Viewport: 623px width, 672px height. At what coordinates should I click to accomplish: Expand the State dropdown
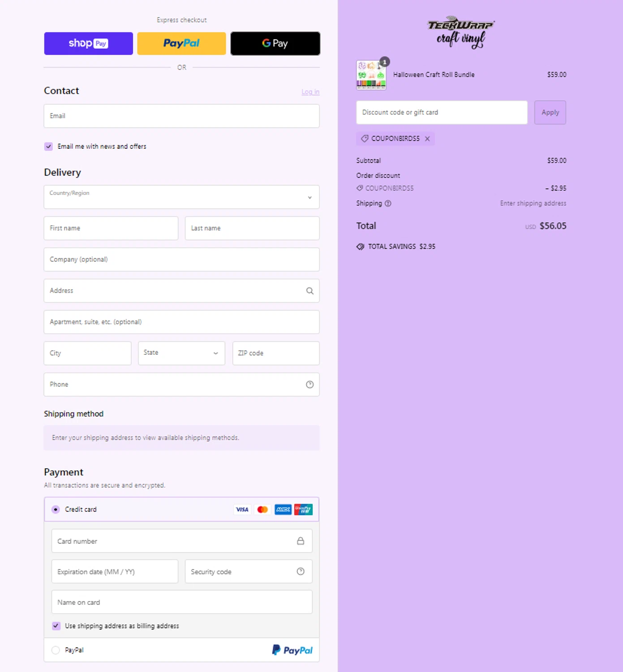pyautogui.click(x=181, y=353)
